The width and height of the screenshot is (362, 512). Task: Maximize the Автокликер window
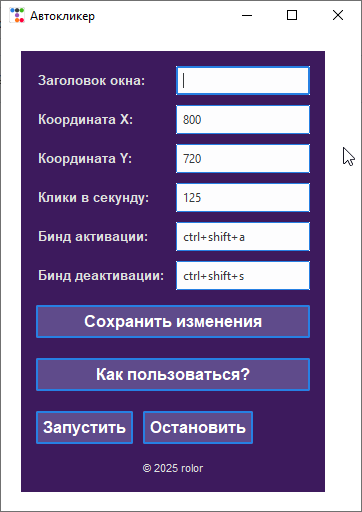click(292, 15)
